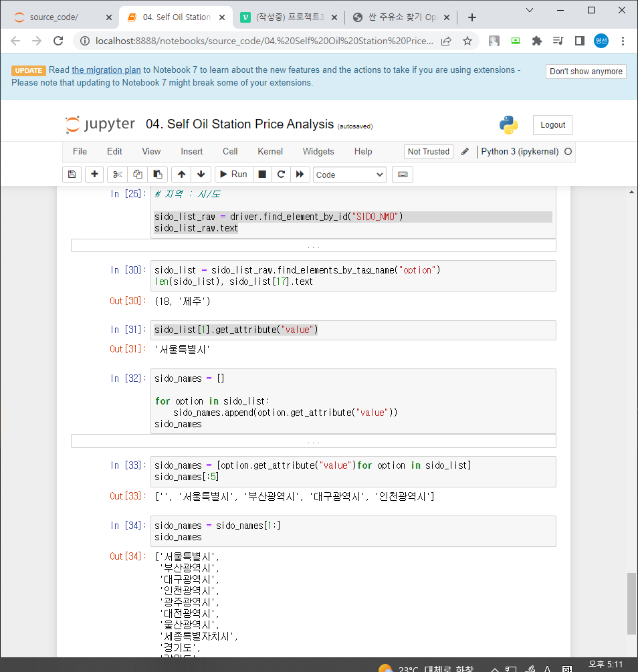Restart kernel and run all cells icon
The width and height of the screenshot is (638, 672).
tap(300, 175)
